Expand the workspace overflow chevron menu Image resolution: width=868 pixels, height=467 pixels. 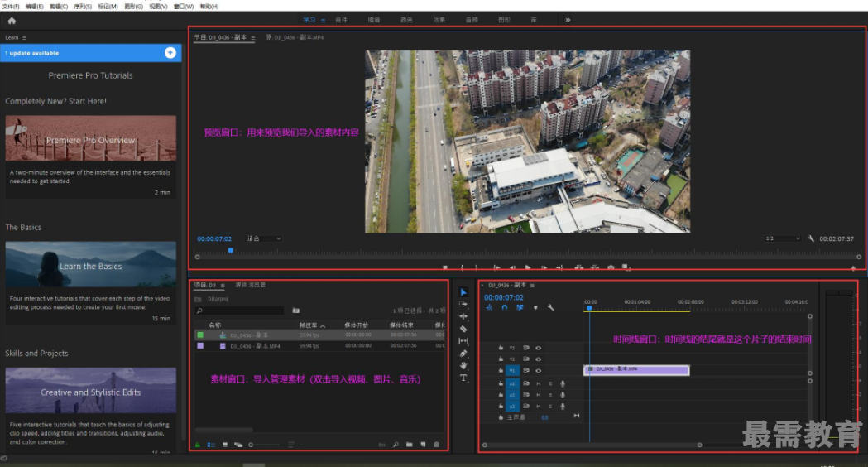coord(568,19)
